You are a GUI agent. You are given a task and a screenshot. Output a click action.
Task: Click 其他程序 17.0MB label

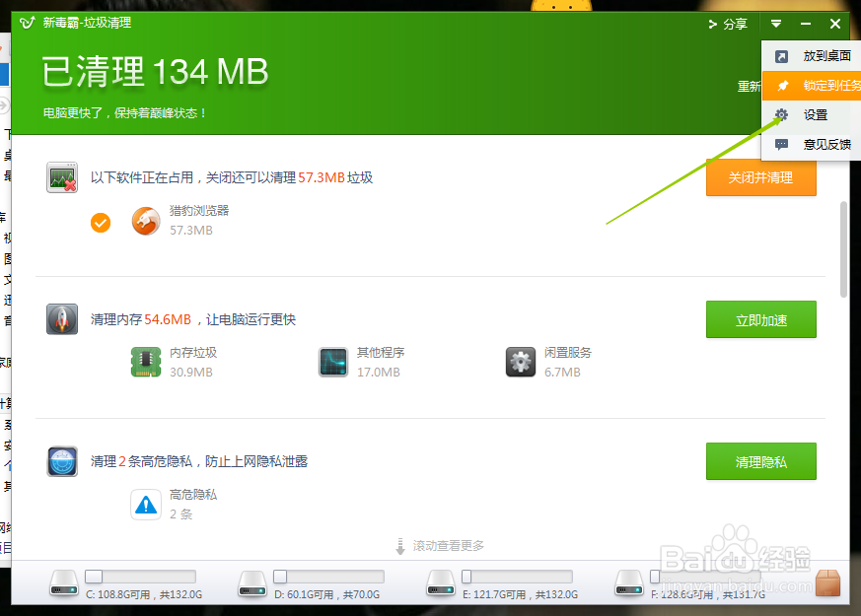click(x=381, y=362)
